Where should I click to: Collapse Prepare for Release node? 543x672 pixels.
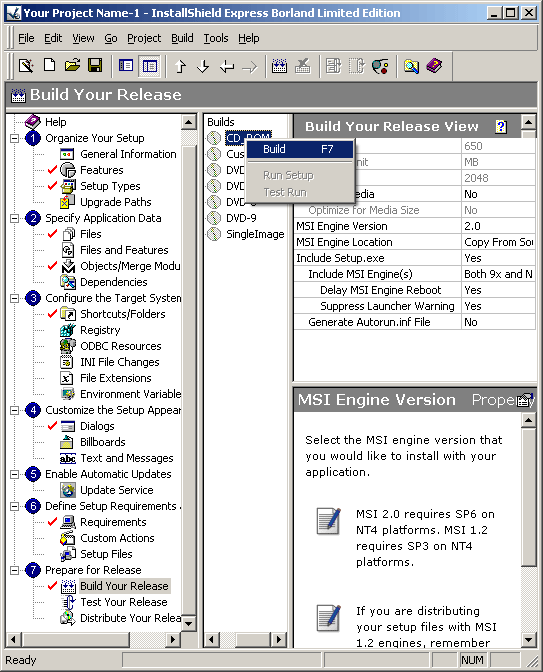15,570
